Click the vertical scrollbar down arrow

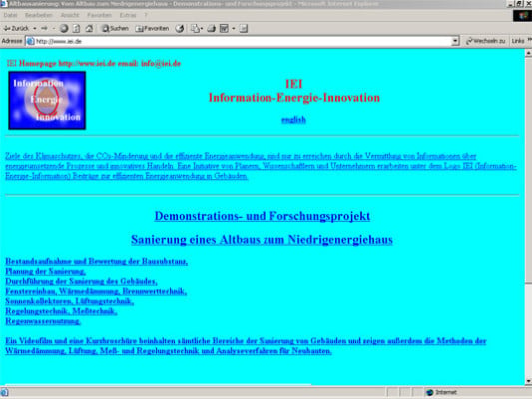[528, 381]
